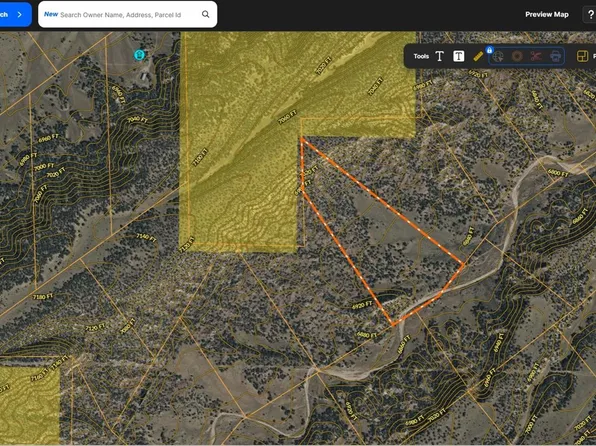Image resolution: width=596 pixels, height=446 pixels.
Task: Click the locked brown circle buffer tool
Action: (x=517, y=57)
